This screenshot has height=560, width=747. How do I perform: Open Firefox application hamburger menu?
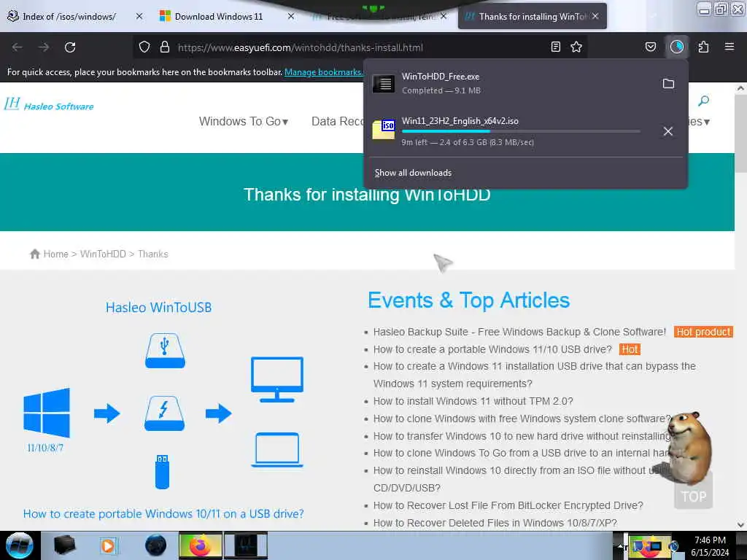tap(729, 47)
